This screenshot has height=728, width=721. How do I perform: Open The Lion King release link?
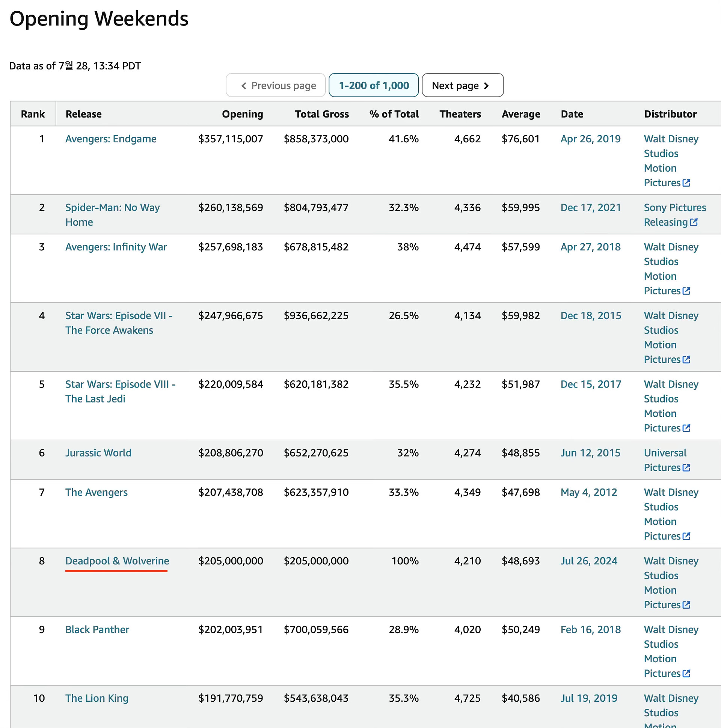click(x=97, y=698)
